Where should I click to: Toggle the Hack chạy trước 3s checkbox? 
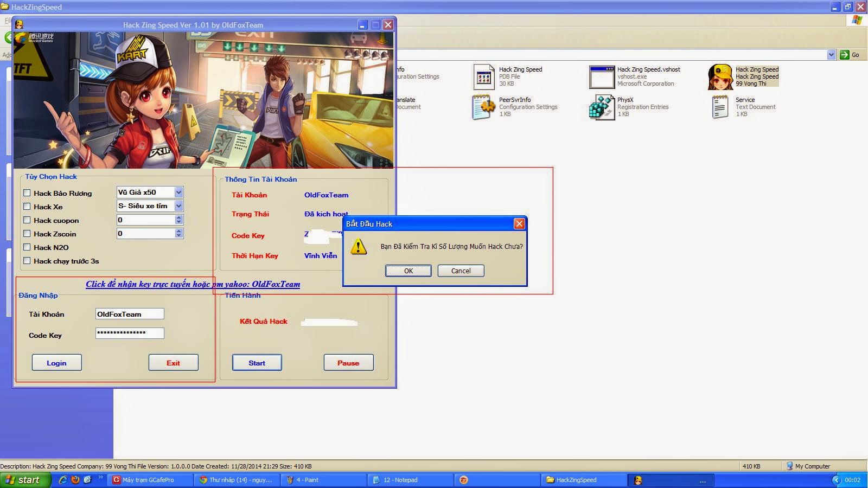coord(27,261)
